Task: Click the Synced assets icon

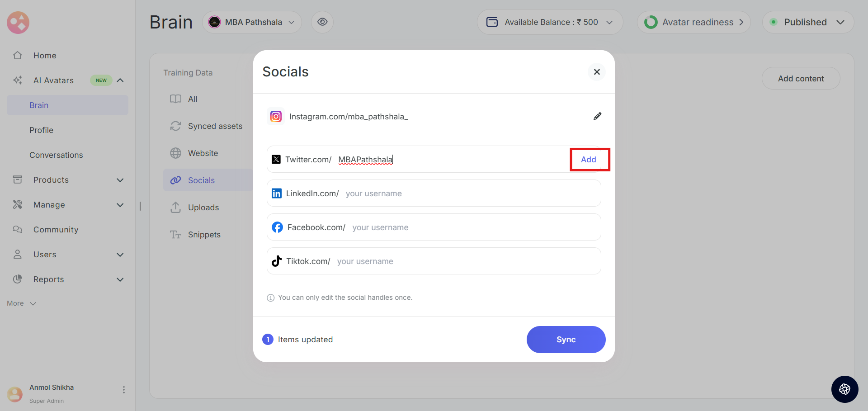Action: [175, 126]
